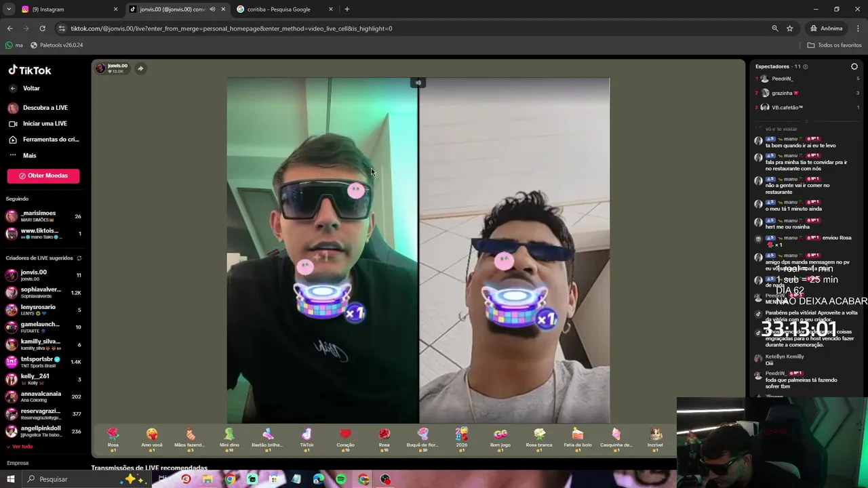The width and height of the screenshot is (868, 488).
Task: Open _marisimoes in Seguindo list
Action: pyautogui.click(x=43, y=216)
